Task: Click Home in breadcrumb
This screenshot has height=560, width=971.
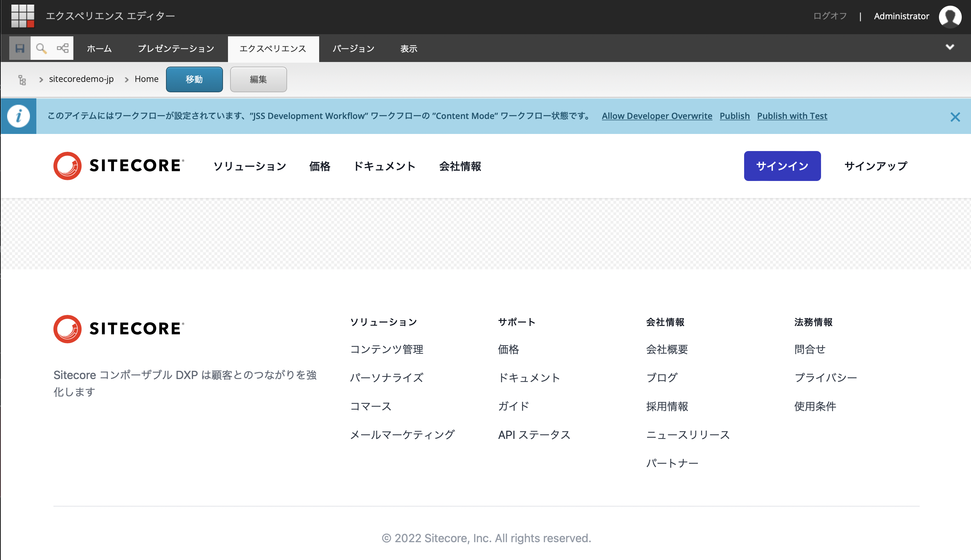Action: 146,79
